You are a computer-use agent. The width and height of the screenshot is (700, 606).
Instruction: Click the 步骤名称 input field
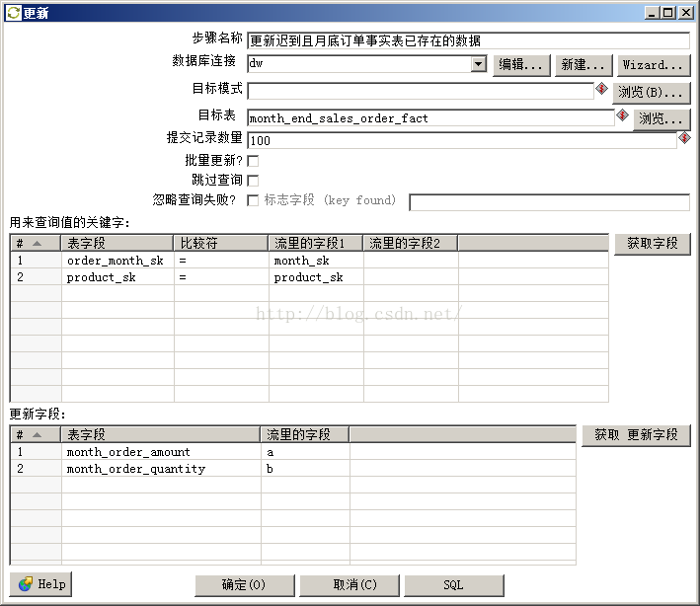coord(468,41)
